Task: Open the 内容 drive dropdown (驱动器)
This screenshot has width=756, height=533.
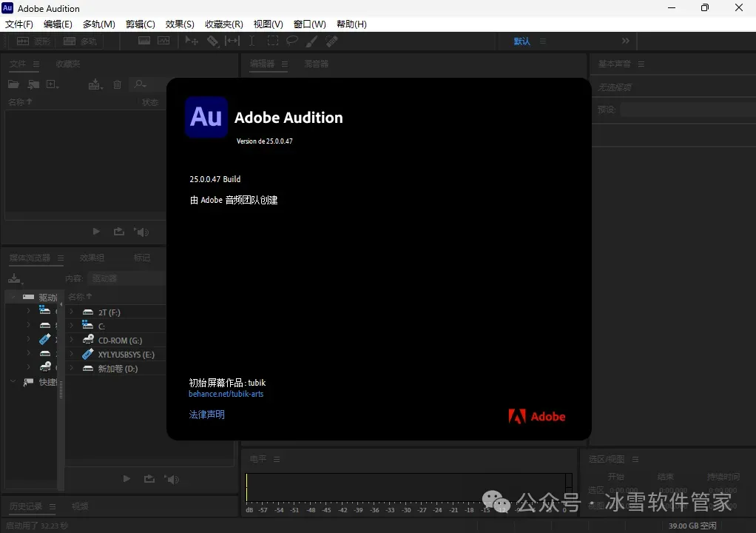Action: click(x=126, y=278)
